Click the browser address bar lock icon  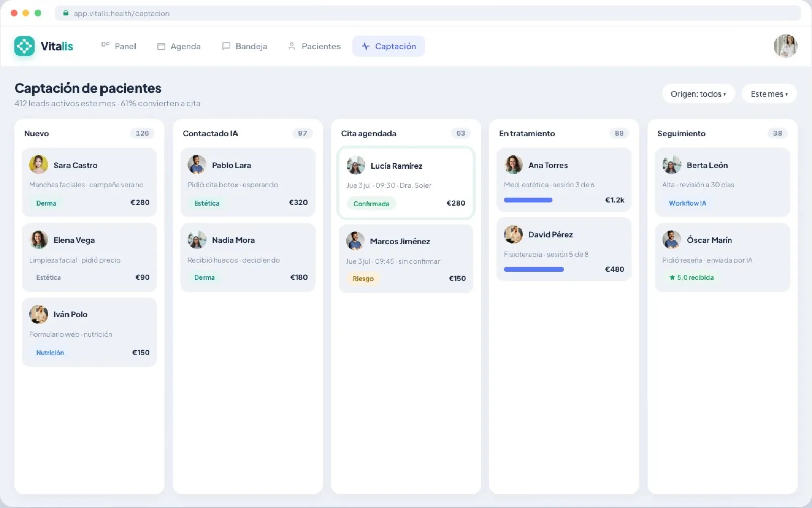coord(65,13)
